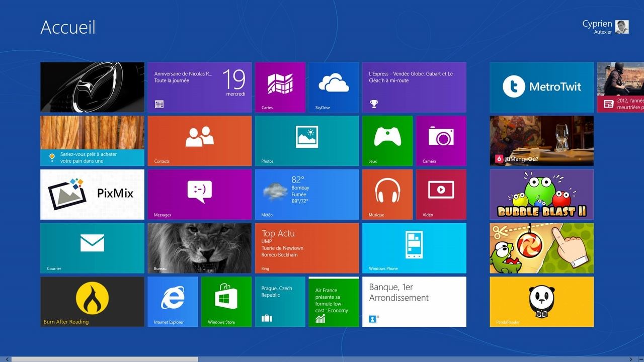Viewport: 644px width, 362px height.
Task: Open the calendar tile showing mercredi 19
Action: (x=199, y=87)
